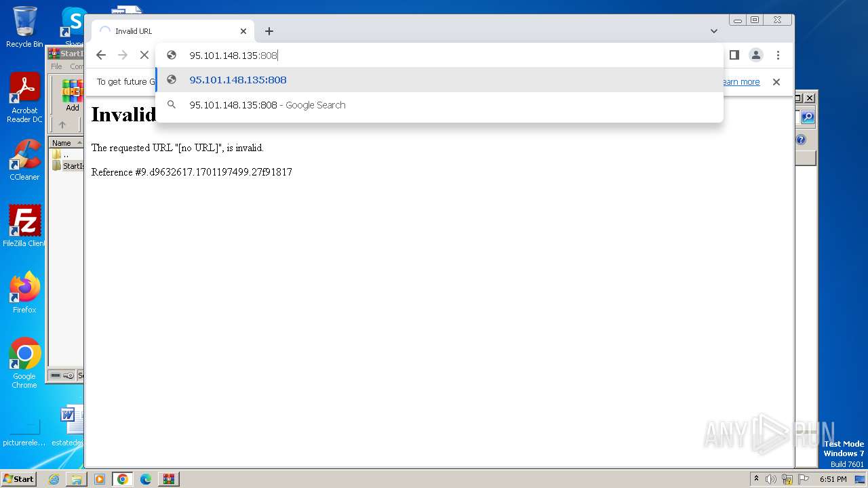Image resolution: width=868 pixels, height=488 pixels.
Task: Open the Windows Start menu
Action: pyautogui.click(x=19, y=479)
